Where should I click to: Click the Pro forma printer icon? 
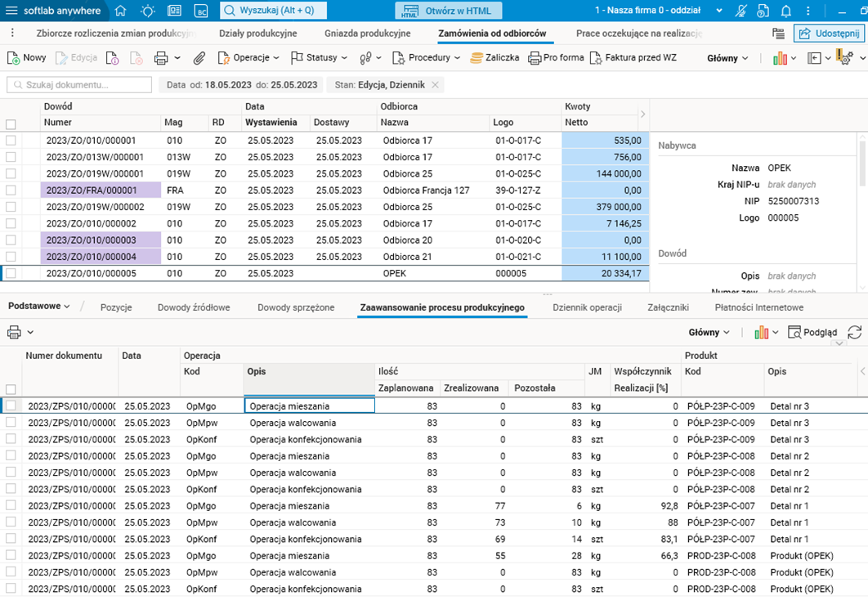coord(535,58)
